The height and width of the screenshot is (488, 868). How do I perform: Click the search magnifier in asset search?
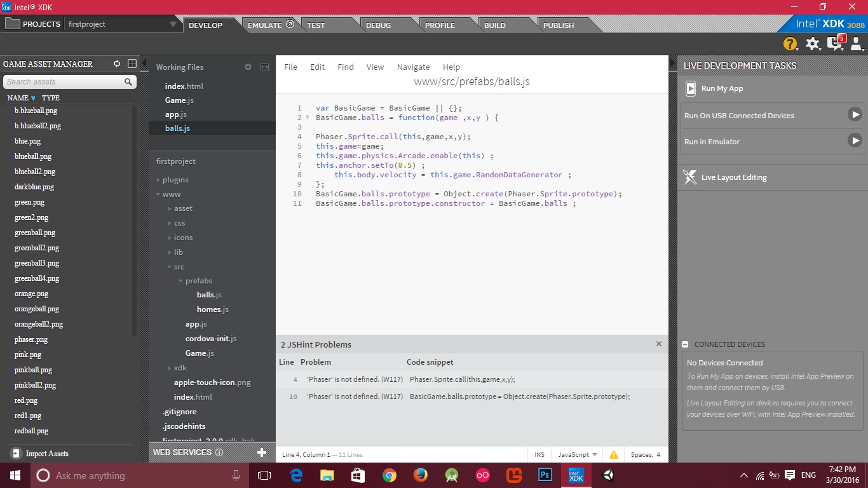click(x=128, y=82)
